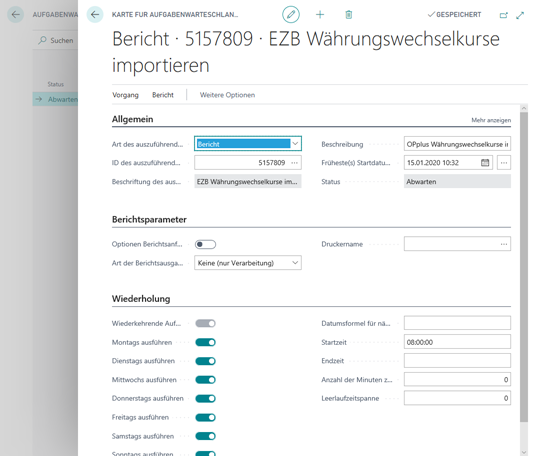
Task: Click the Gespeichert saved status indicator
Action: click(x=455, y=15)
